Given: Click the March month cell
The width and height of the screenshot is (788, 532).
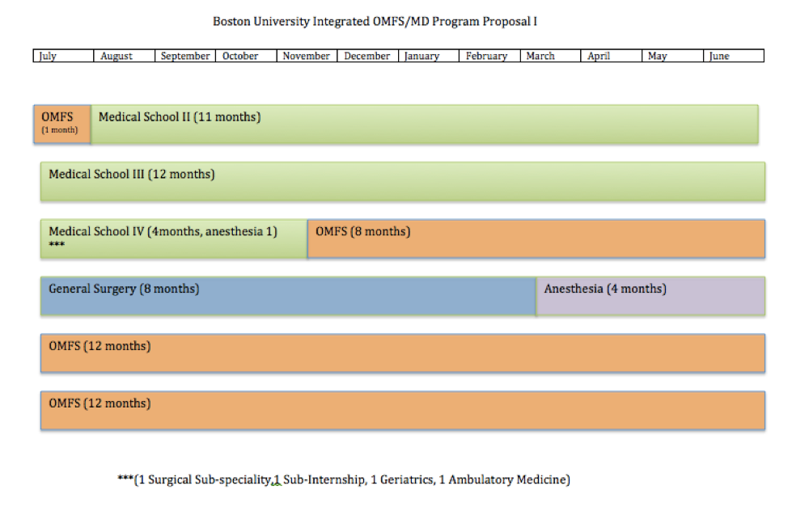Looking at the screenshot, I should [550, 56].
